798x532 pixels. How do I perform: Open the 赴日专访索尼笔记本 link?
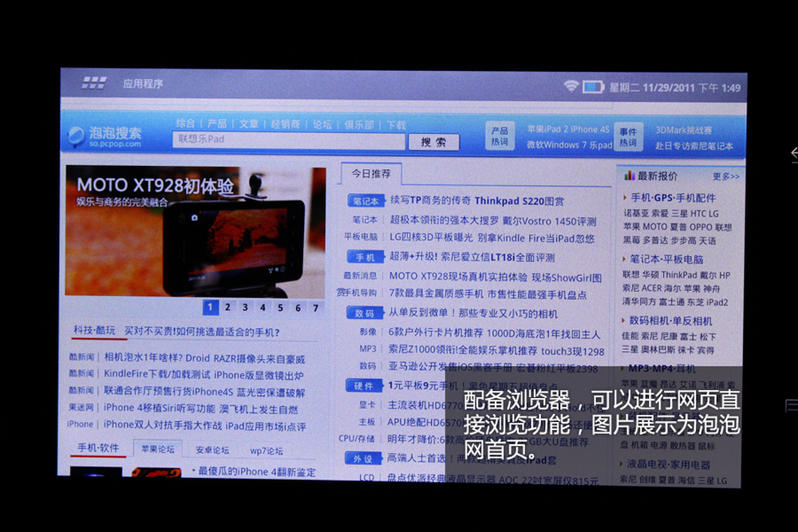click(x=694, y=146)
